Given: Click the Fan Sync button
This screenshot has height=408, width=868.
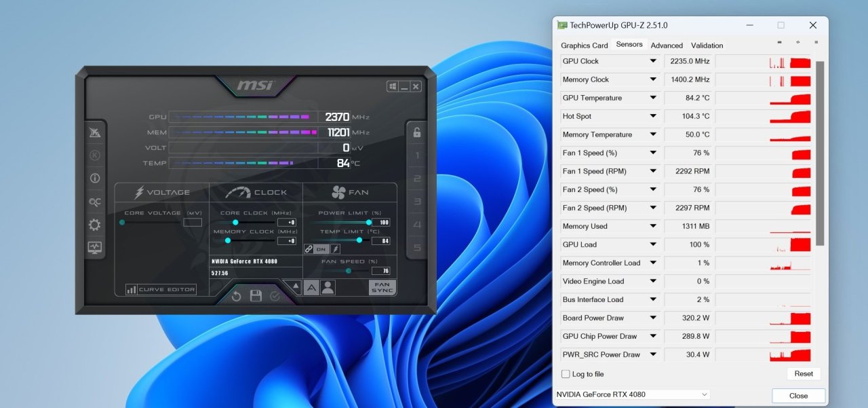Looking at the screenshot, I should pyautogui.click(x=381, y=288).
